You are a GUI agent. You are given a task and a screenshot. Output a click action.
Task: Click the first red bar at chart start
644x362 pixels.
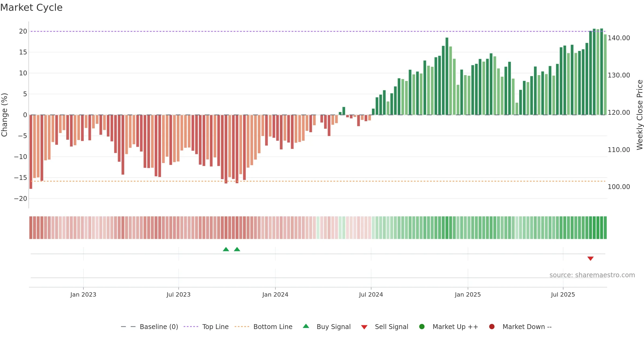point(31,152)
